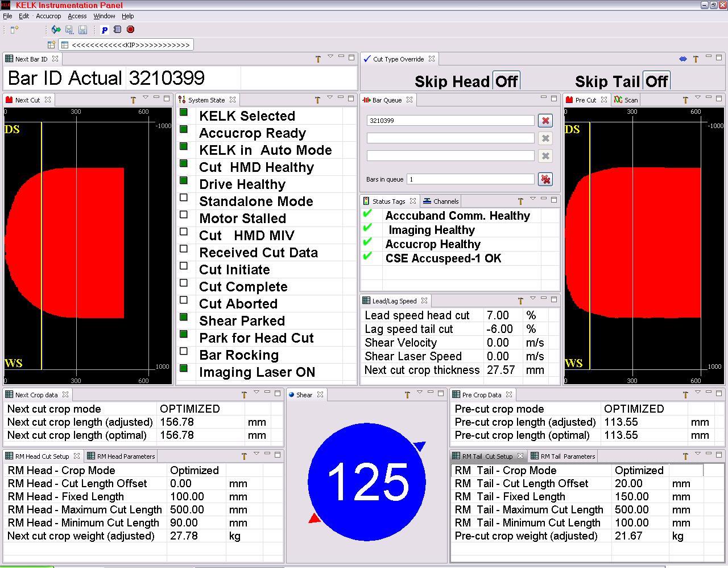728x568 pixels.
Task: Click the green-arrow import toolbar icon
Action: (x=56, y=30)
